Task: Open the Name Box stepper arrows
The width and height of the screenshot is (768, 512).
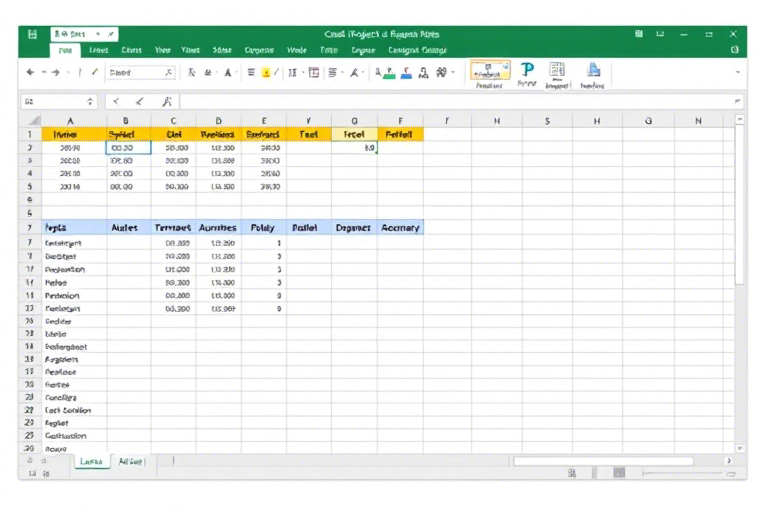Action: 90,101
